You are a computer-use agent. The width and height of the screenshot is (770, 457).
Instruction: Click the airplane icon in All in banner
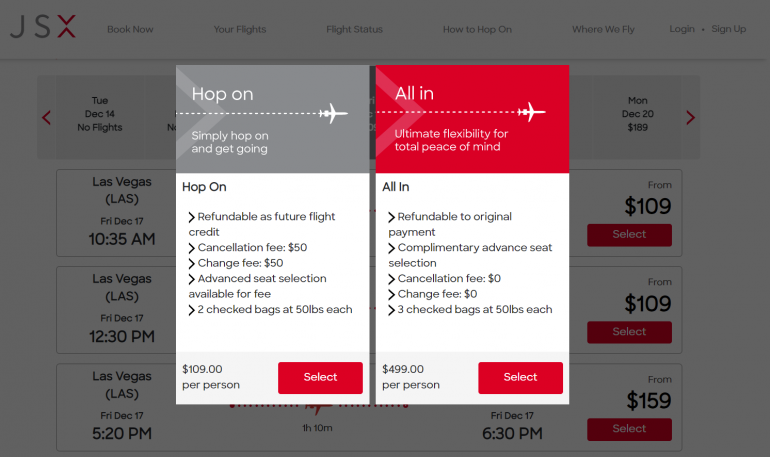532,111
